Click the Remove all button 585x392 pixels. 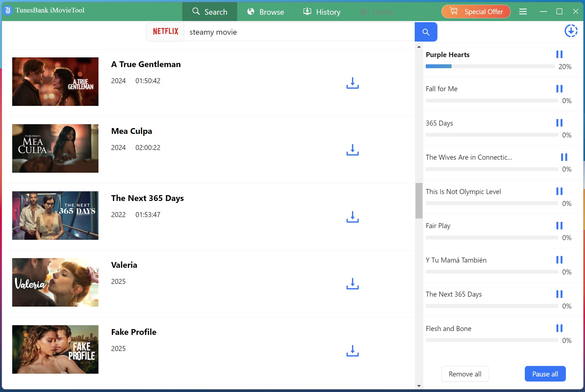click(465, 374)
